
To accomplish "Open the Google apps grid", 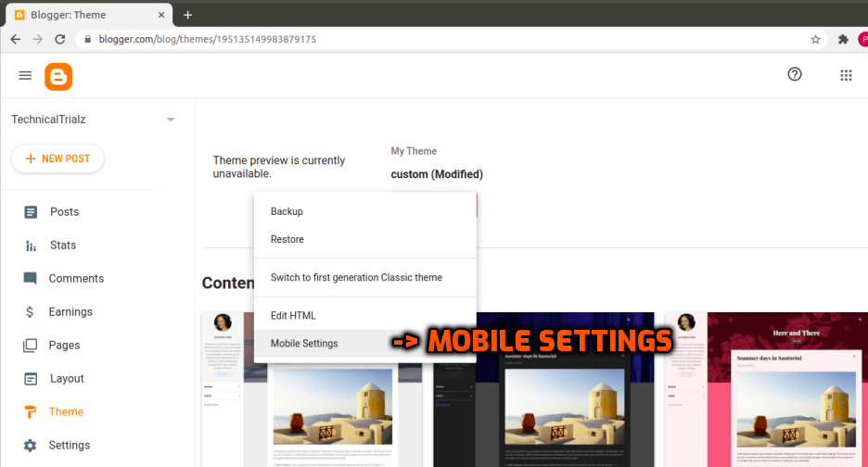I will [846, 75].
